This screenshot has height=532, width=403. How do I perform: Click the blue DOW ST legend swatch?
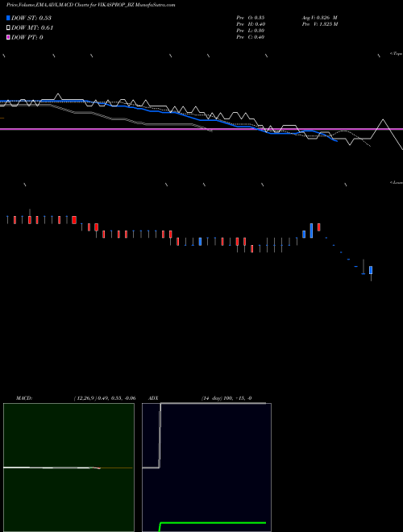tap(9, 18)
